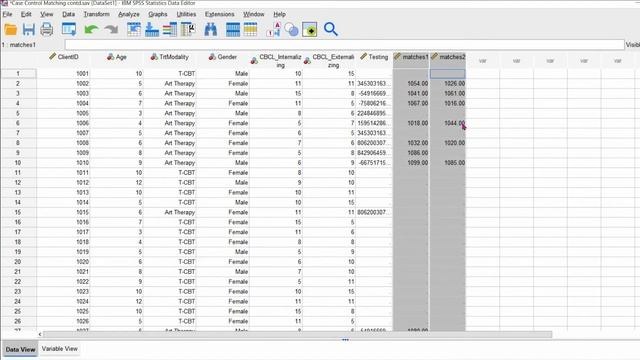Select row header 1
Image resolution: width=640 pixels, height=360 pixels.
click(18, 73)
